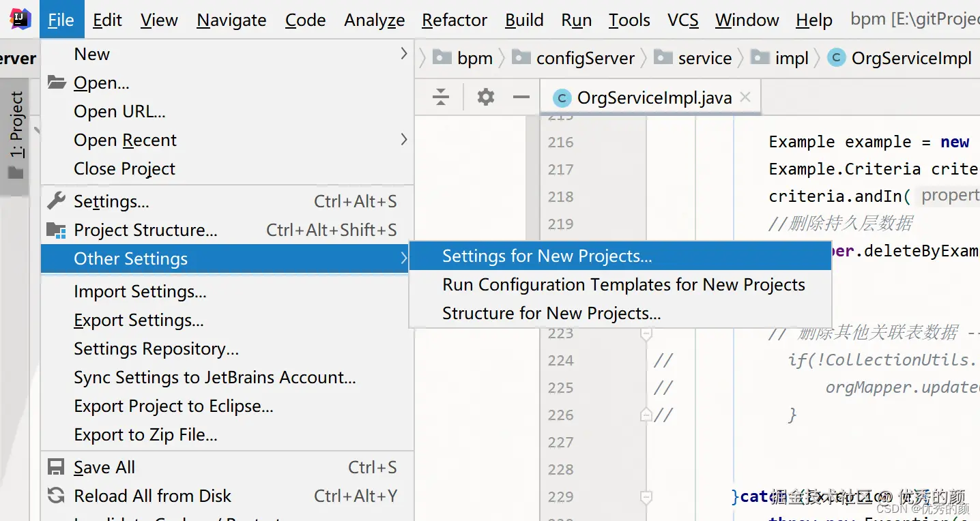Expand the Open Recent submenu
Image resolution: width=980 pixels, height=521 pixels.
pyautogui.click(x=403, y=140)
